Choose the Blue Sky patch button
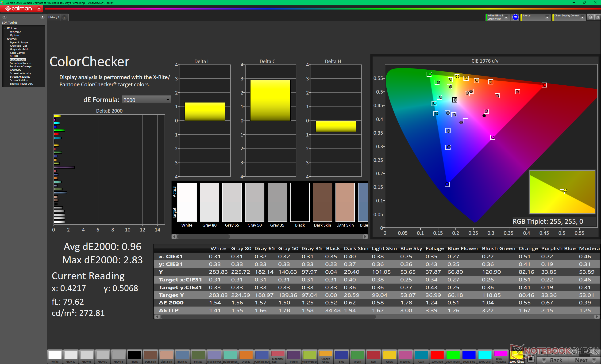The width and height of the screenshot is (601, 364). coord(182,356)
